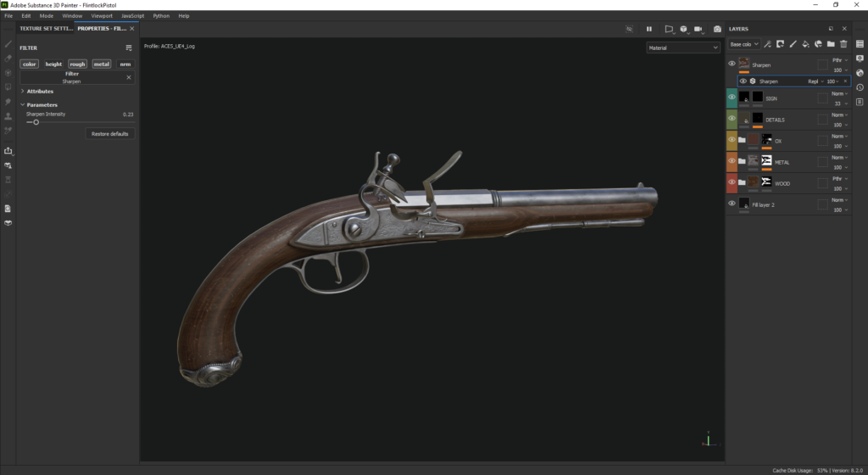Image resolution: width=868 pixels, height=475 pixels.
Task: Open the export textures icon
Action: tap(8, 151)
